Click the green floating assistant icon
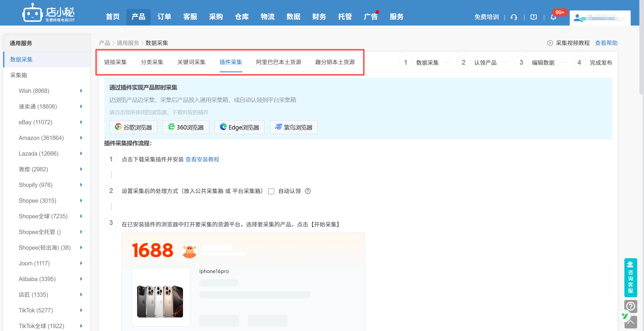Screen dimensions: 644x331 (625, 316)
